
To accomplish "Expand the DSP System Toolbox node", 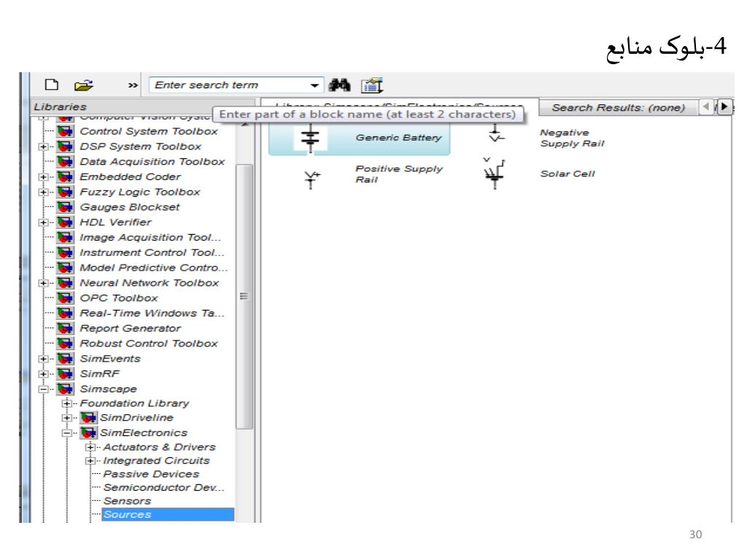I will click(43, 147).
